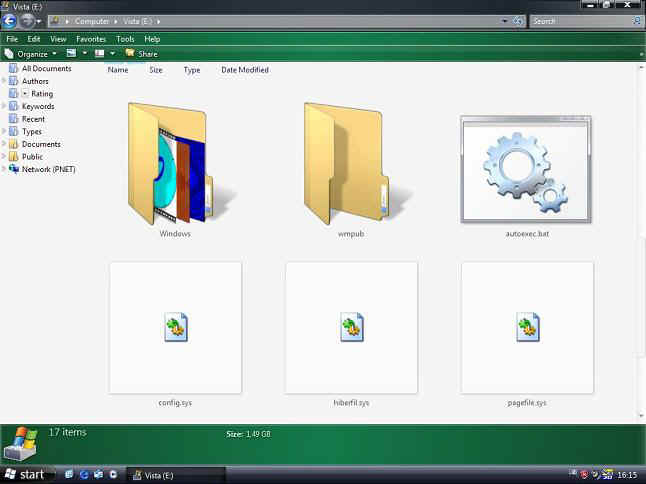Select the config.sys file
The height and width of the screenshot is (484, 646).
[x=175, y=328]
